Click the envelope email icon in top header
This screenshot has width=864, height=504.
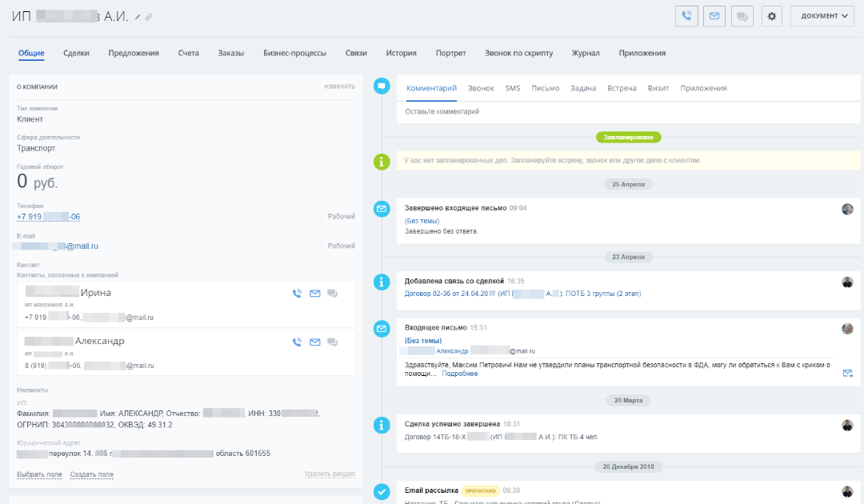[x=714, y=16]
